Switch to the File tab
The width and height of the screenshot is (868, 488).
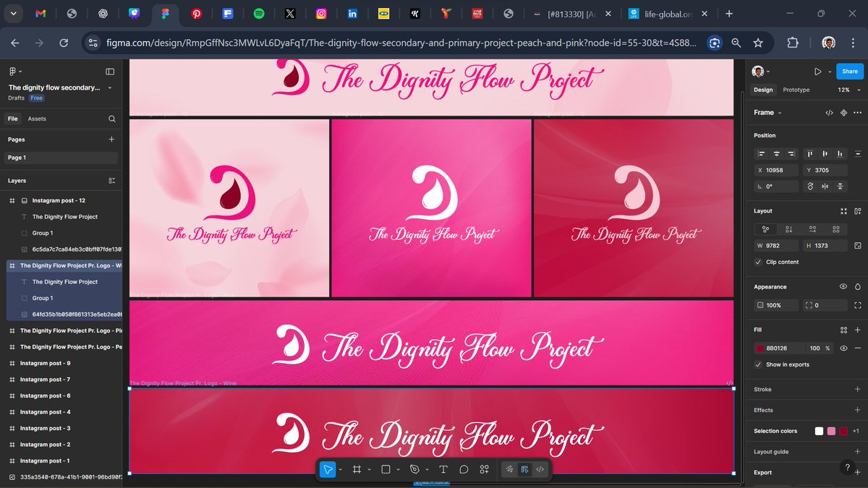tap(13, 119)
